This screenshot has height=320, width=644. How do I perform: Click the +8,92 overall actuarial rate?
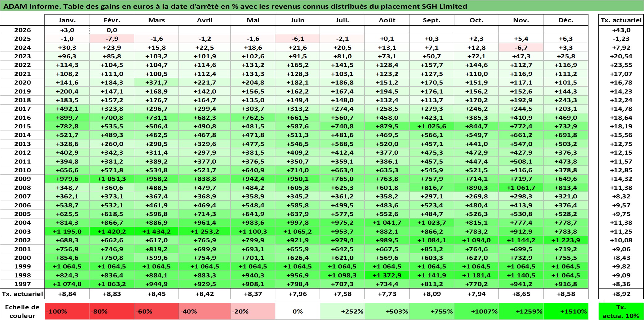[x=621, y=294]
